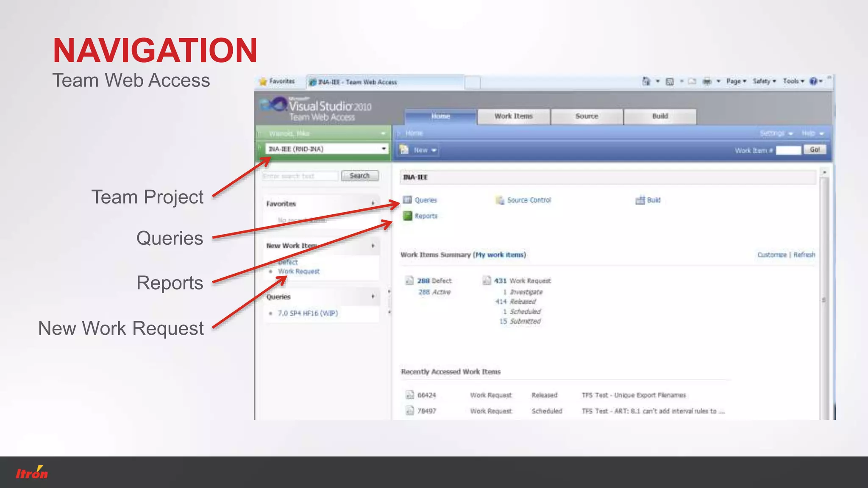Click the 288 Defect document icon

(409, 280)
